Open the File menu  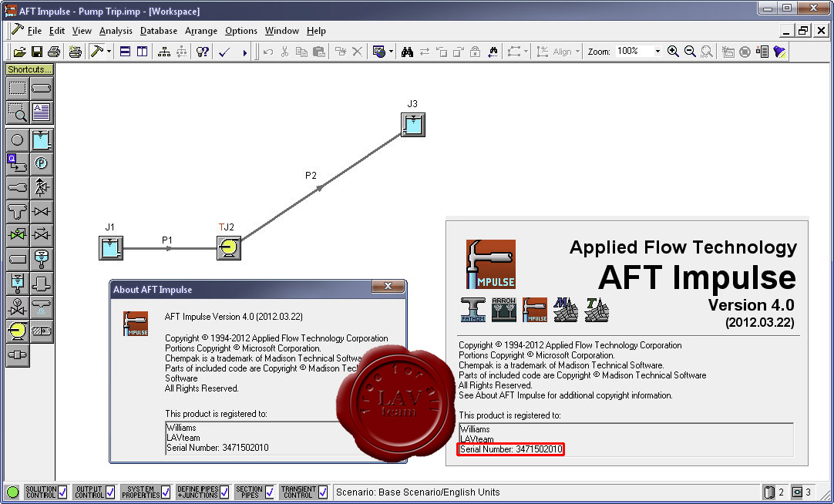[x=34, y=31]
